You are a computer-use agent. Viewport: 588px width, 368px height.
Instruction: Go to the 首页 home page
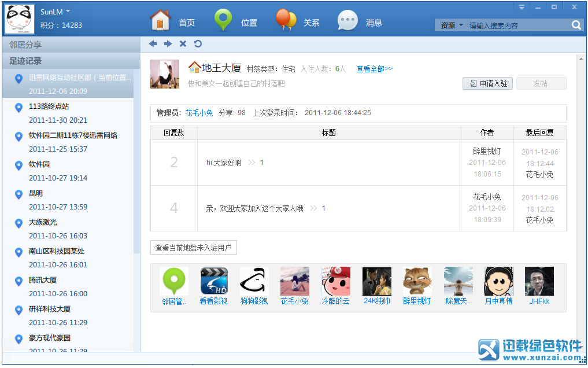point(173,20)
